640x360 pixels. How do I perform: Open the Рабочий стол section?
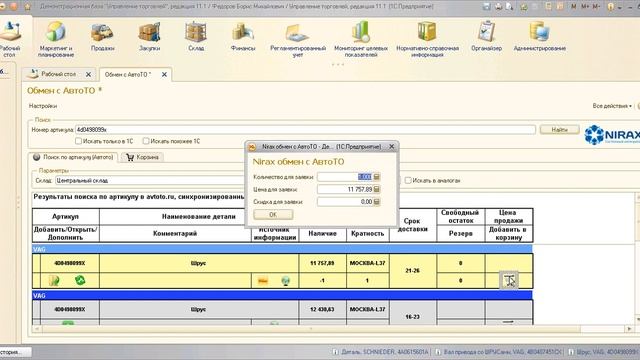9,39
